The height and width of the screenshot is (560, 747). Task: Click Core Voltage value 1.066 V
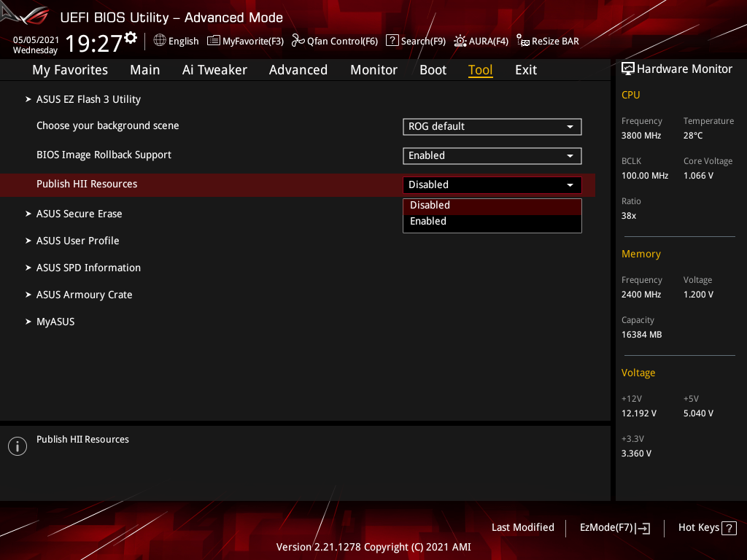[x=698, y=175]
